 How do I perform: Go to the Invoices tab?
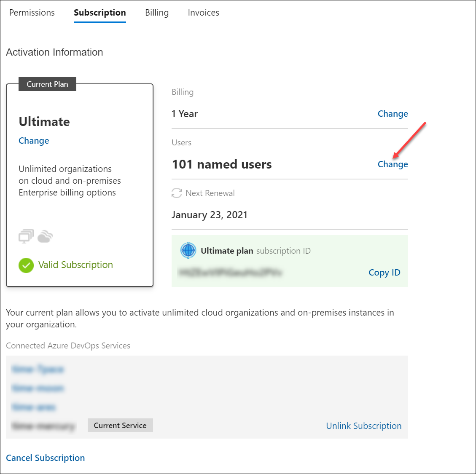[x=203, y=13]
